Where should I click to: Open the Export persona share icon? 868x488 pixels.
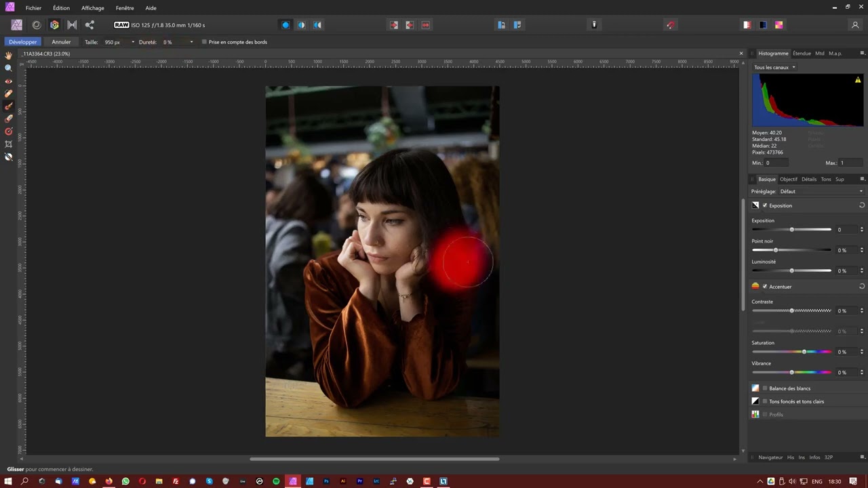coord(90,25)
